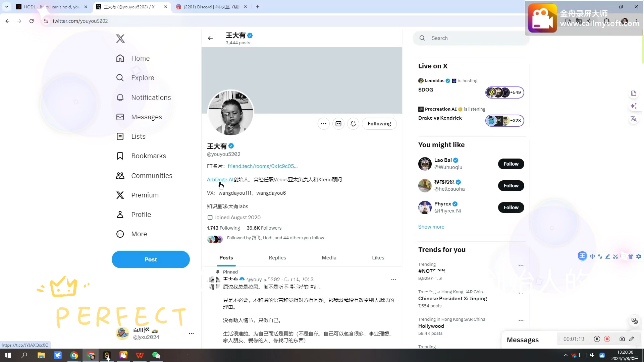Open profile's three-dot more menu

coord(324,124)
